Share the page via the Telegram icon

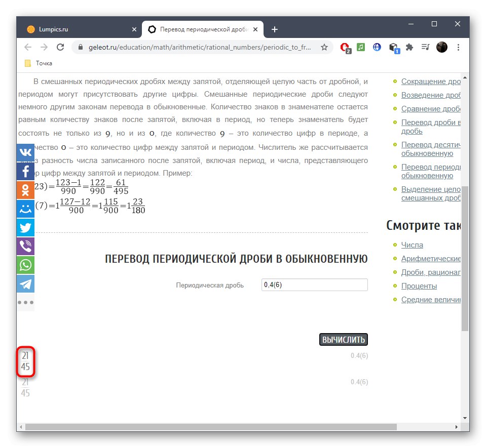click(x=25, y=283)
